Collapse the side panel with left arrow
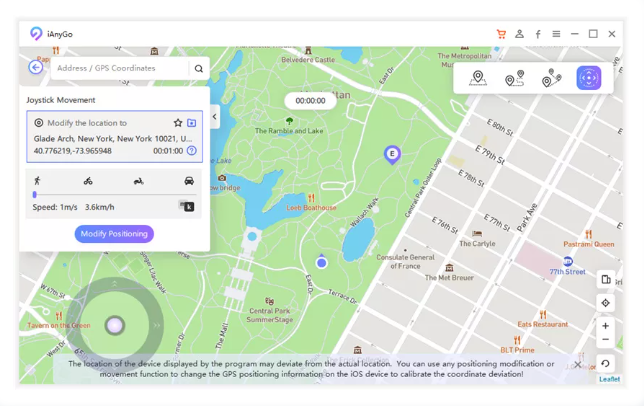This screenshot has height=406, width=644. coord(214,117)
